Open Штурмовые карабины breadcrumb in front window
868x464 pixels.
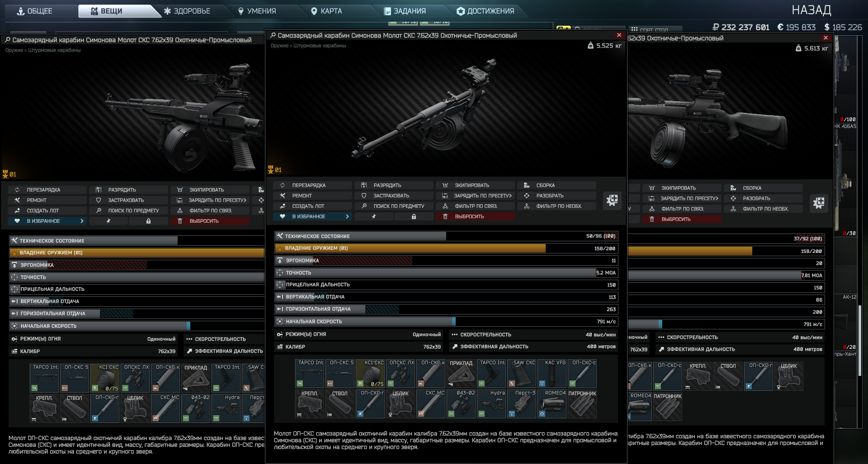320,46
